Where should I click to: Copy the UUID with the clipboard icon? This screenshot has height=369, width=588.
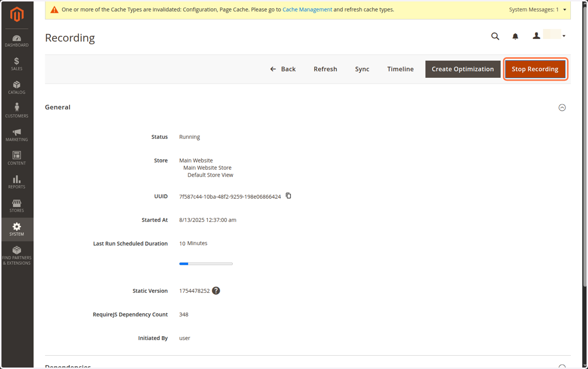pyautogui.click(x=289, y=196)
